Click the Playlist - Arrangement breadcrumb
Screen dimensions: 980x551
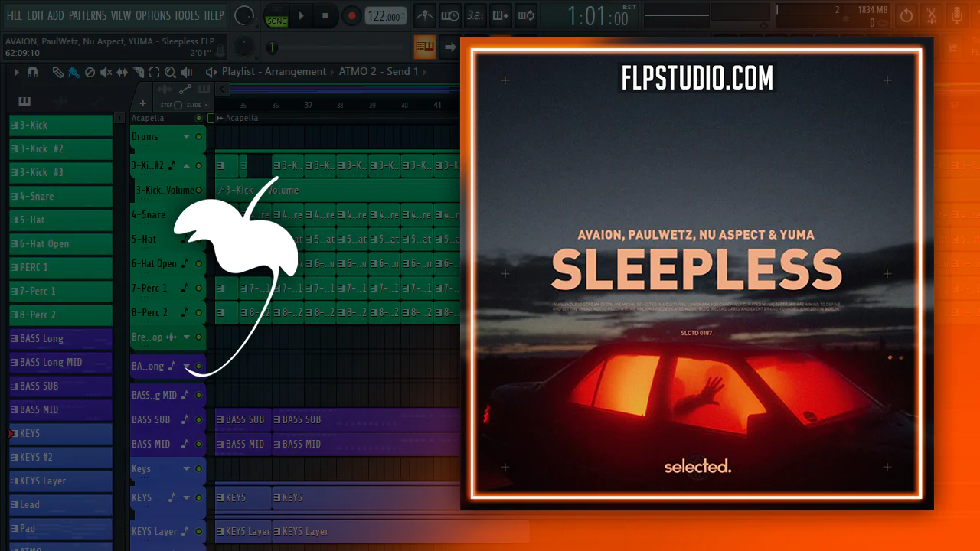pyautogui.click(x=274, y=72)
